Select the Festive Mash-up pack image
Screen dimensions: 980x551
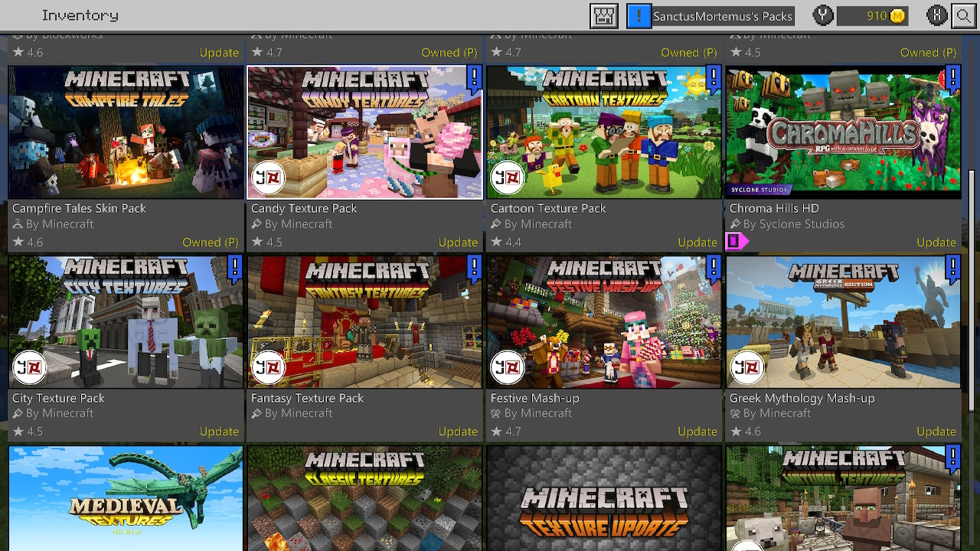[x=603, y=322]
